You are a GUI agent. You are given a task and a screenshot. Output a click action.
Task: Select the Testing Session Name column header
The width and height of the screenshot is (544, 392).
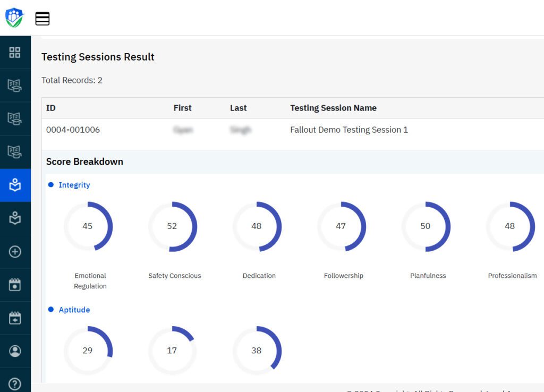[x=333, y=108]
